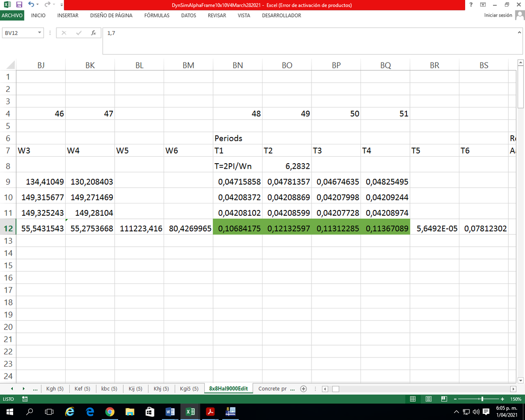Viewport: 525px width, 420px height.
Task: Select cell with value 5,6492E-05
Action: [x=434, y=228]
